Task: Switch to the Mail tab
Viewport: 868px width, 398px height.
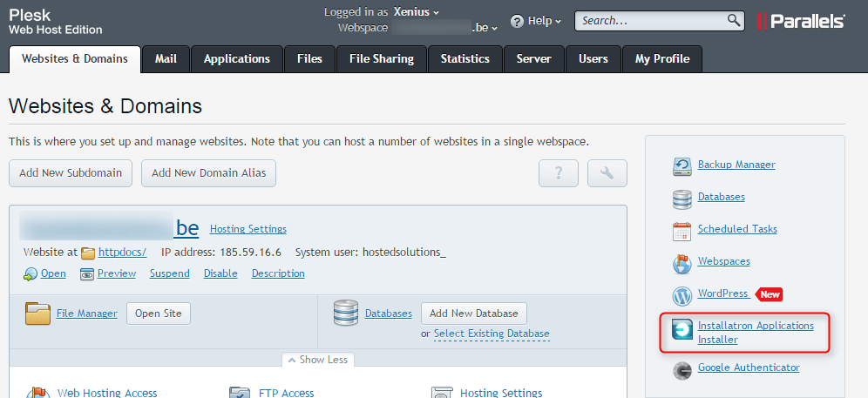Action: pos(166,58)
